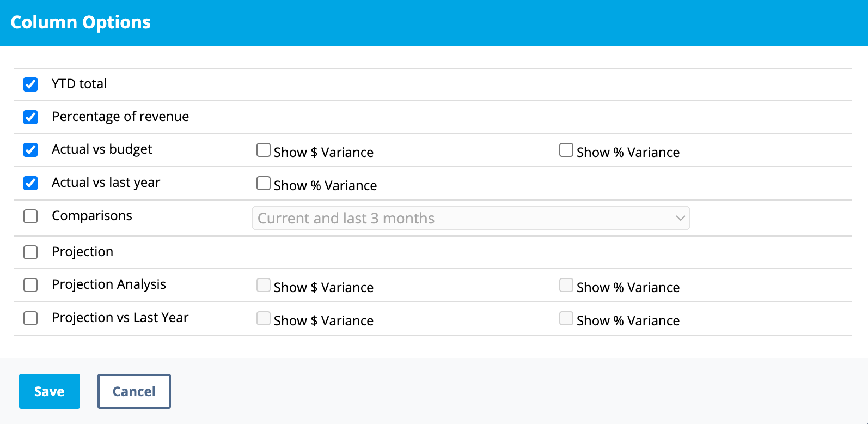Uncheck the Percentage of revenue checkbox

30,117
